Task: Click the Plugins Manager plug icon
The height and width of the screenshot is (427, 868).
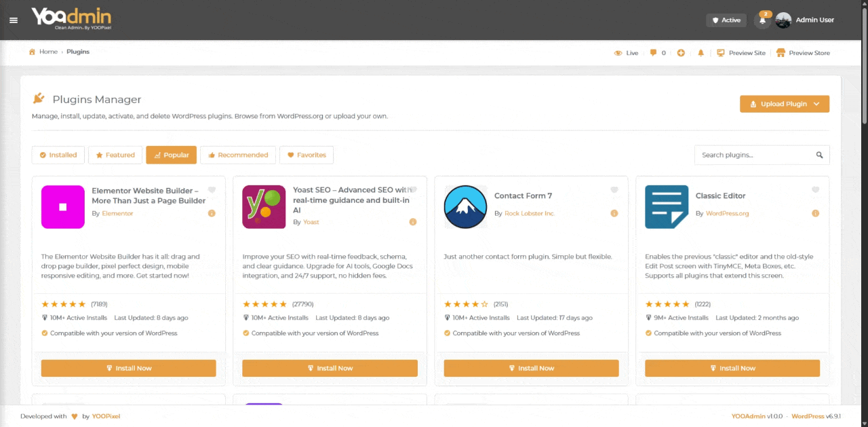Action: click(x=39, y=98)
